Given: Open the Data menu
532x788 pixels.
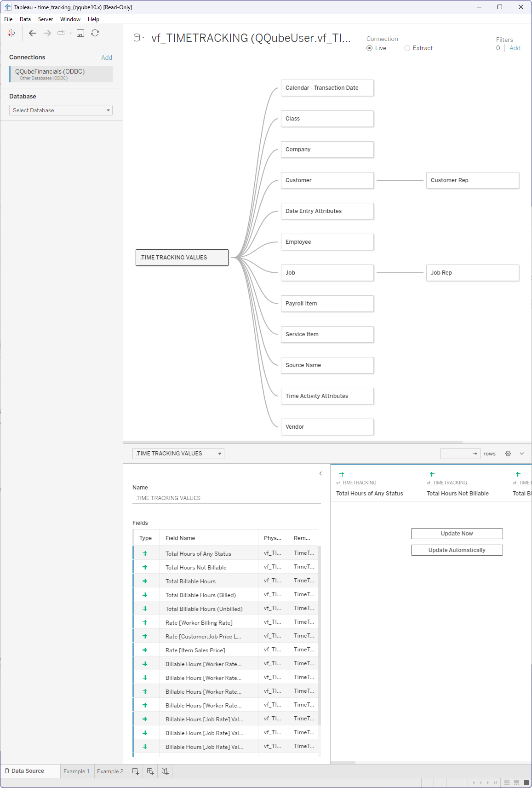Looking at the screenshot, I should [x=25, y=19].
